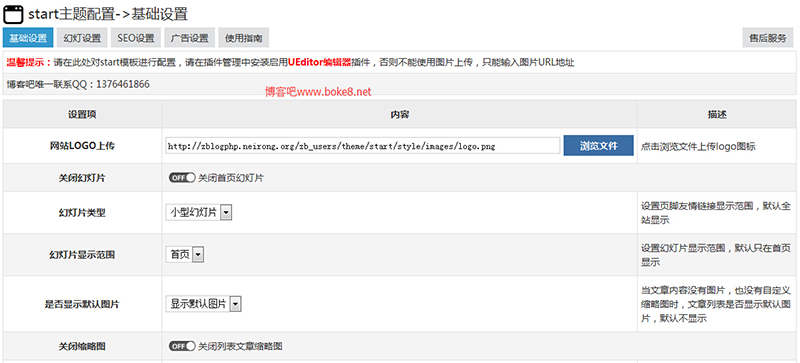Click the QQ contact line 1376461866
Image resolution: width=800 pixels, height=363 pixels.
pos(78,84)
